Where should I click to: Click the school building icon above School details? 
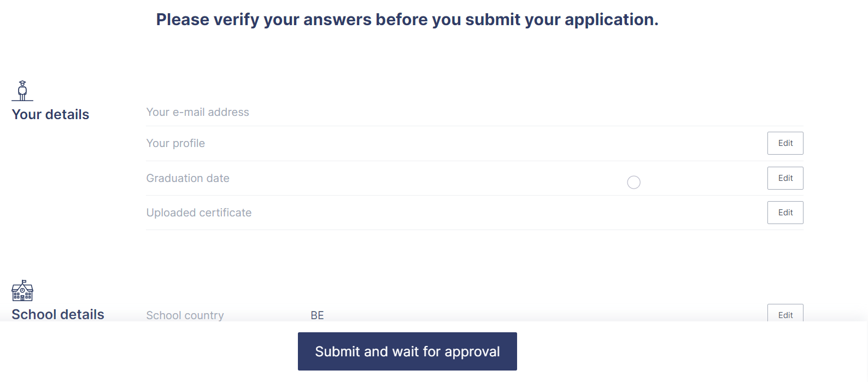click(x=22, y=291)
